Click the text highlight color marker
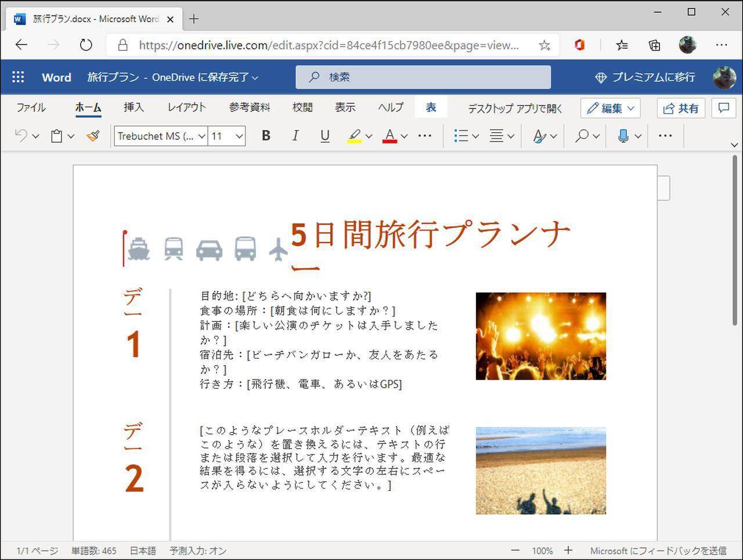Viewport: 743px width, 560px height. point(354,136)
